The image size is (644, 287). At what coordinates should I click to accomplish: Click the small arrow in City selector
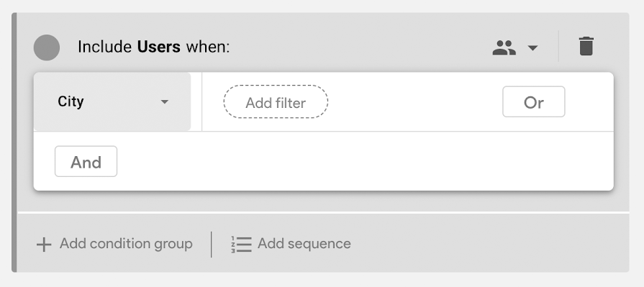coord(164,102)
